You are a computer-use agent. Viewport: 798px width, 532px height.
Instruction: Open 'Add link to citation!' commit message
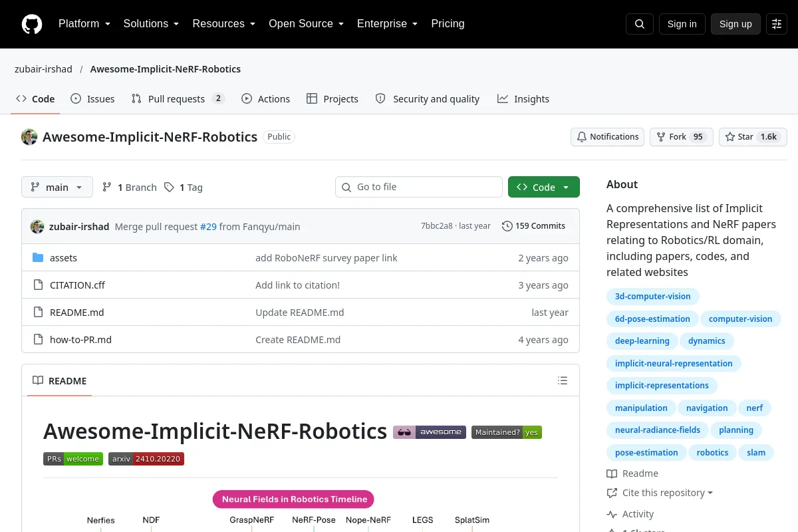tap(297, 285)
